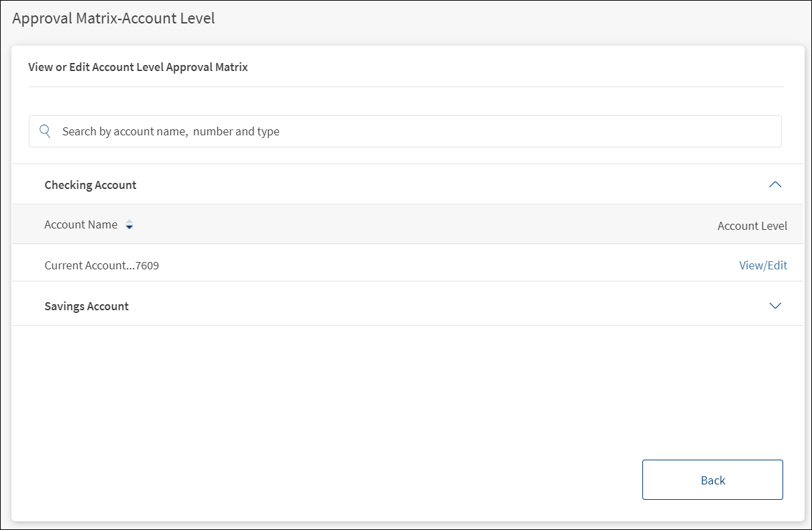This screenshot has width=812, height=530.
Task: Click the Savings Account accordion header label
Action: click(x=86, y=306)
